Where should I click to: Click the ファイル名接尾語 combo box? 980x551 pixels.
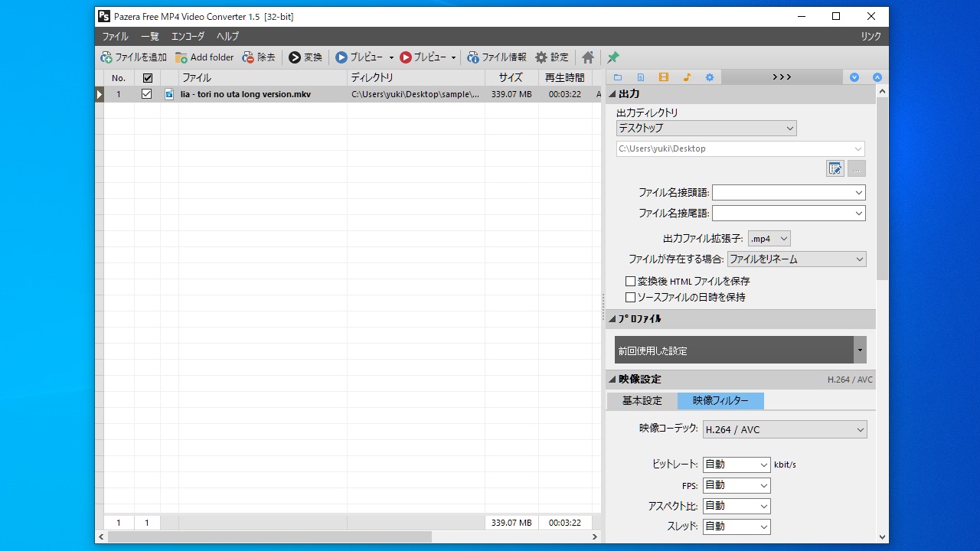[x=789, y=214]
